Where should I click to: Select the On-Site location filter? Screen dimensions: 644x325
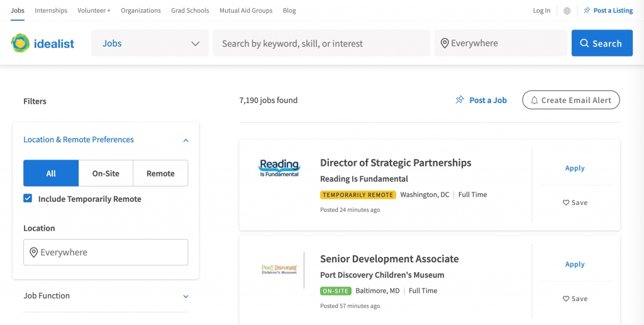pyautogui.click(x=106, y=173)
